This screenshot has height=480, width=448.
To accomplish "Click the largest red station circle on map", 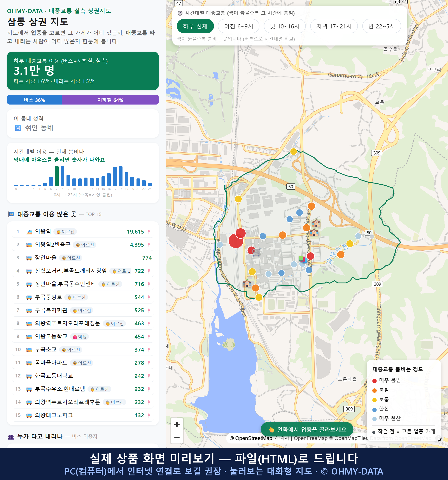I will click(236, 241).
